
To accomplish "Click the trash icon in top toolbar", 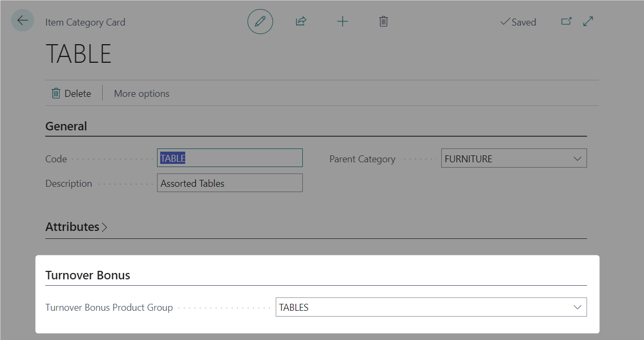I will tap(383, 21).
